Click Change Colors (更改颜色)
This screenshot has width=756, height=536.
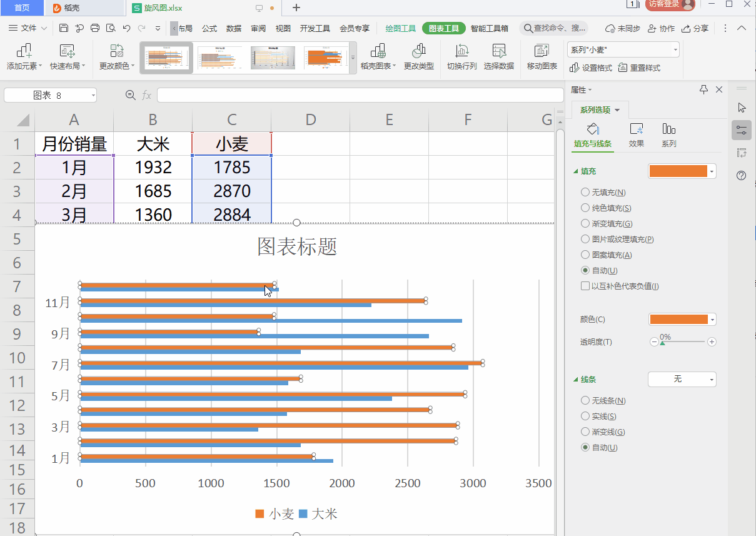(x=117, y=58)
